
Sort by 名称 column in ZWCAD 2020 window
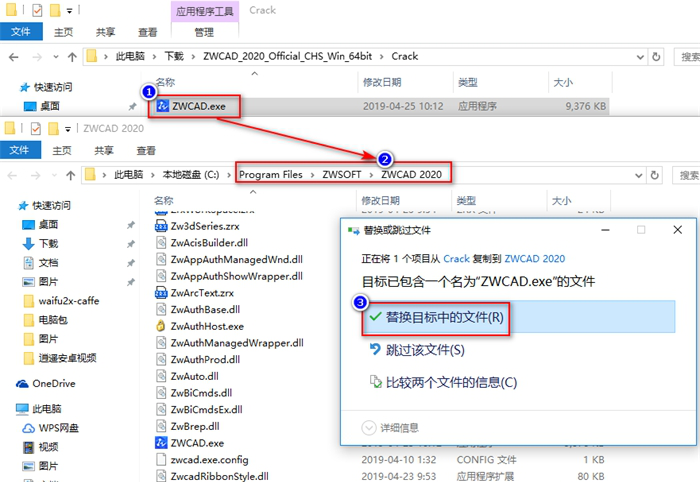coord(164,201)
